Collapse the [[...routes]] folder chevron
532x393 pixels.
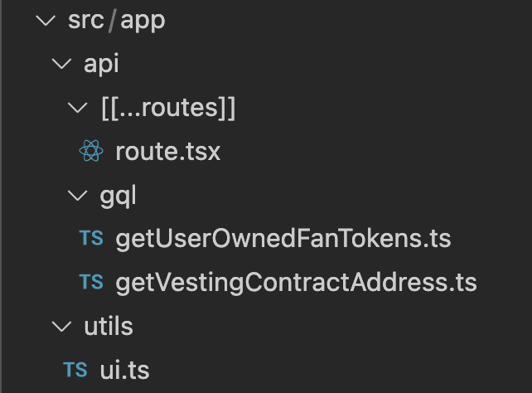click(78, 108)
